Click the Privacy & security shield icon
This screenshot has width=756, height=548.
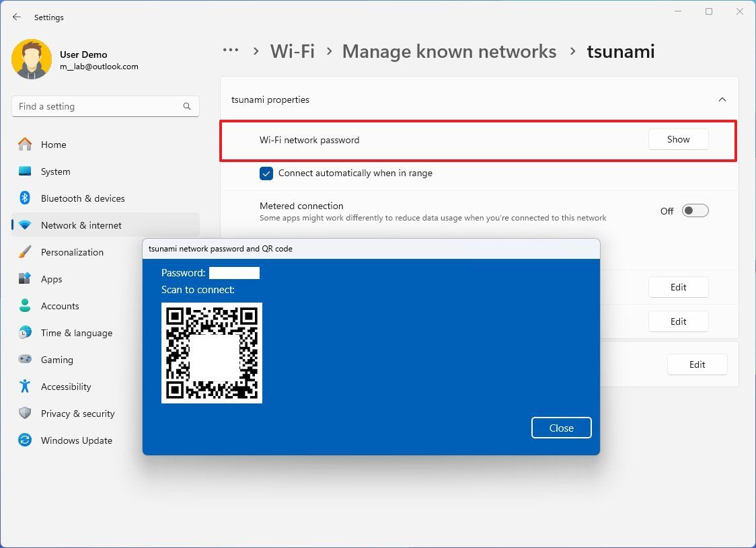point(25,413)
